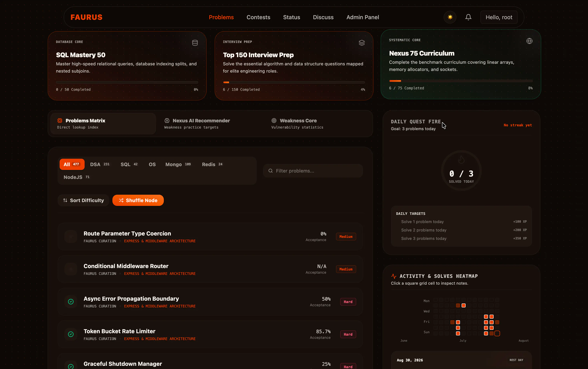Click the globe icon on Nexus 75 Curriculum card
The width and height of the screenshot is (588, 369).
click(529, 41)
